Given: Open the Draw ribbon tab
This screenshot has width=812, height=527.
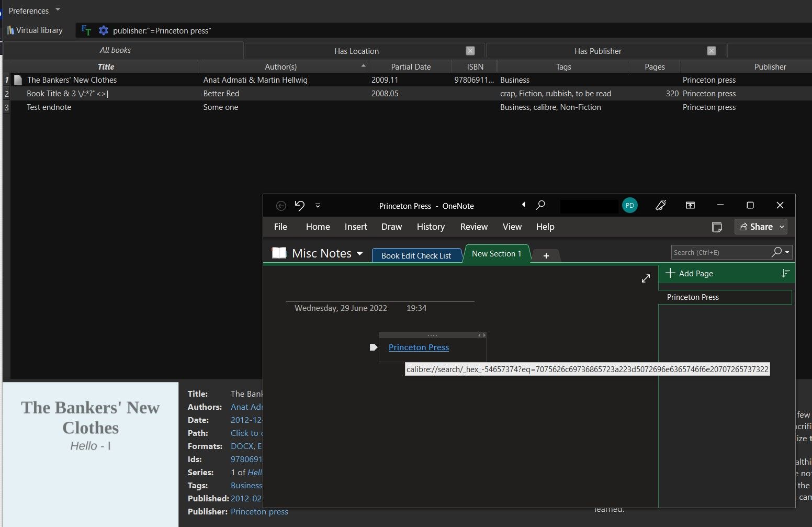Looking at the screenshot, I should click(x=391, y=227).
